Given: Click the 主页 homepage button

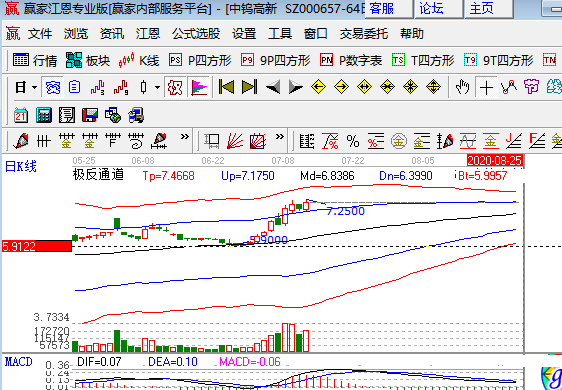Looking at the screenshot, I should [x=488, y=9].
